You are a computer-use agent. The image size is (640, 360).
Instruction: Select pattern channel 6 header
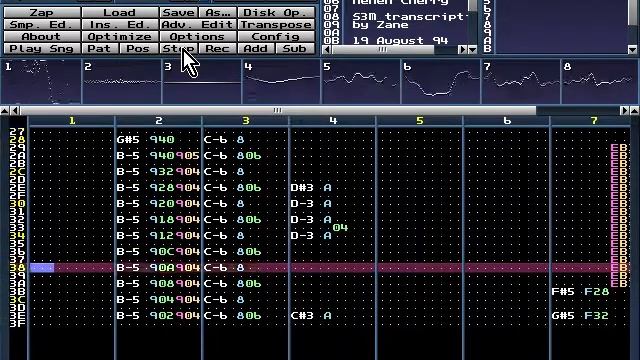pos(507,120)
